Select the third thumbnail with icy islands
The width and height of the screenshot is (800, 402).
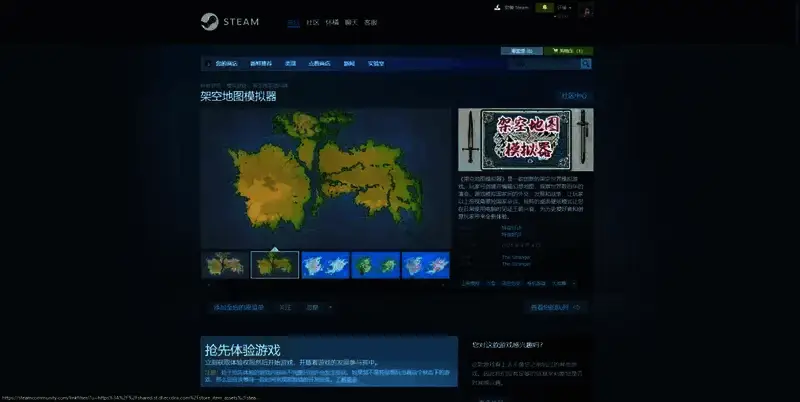coord(325,265)
